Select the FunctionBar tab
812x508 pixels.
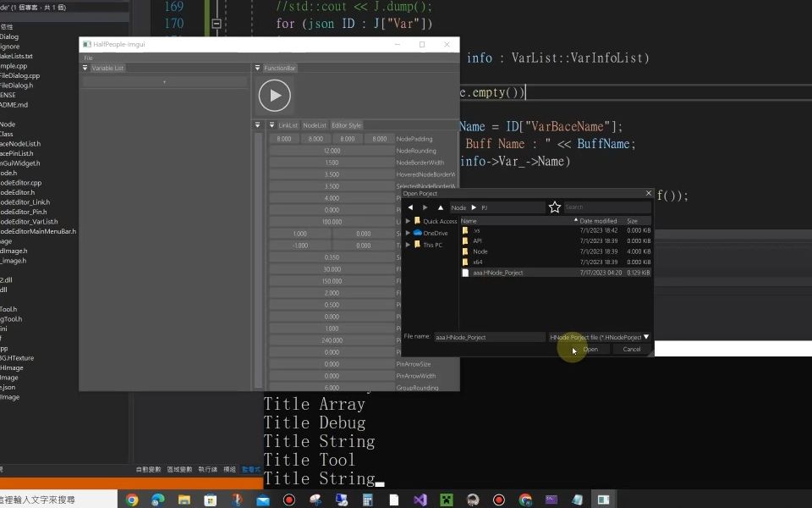tap(280, 68)
